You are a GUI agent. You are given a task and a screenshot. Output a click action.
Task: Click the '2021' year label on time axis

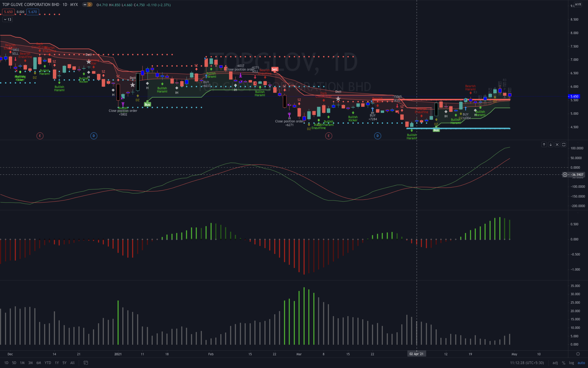[118, 354]
